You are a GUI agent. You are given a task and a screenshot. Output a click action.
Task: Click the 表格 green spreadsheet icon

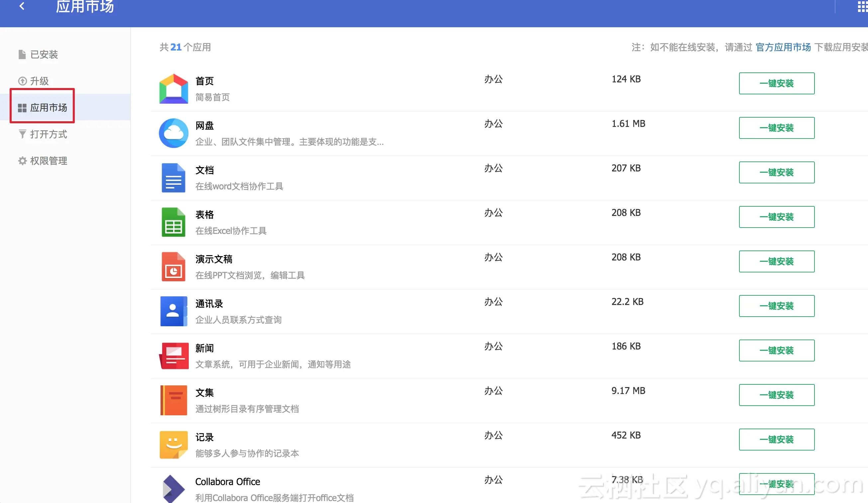click(173, 222)
